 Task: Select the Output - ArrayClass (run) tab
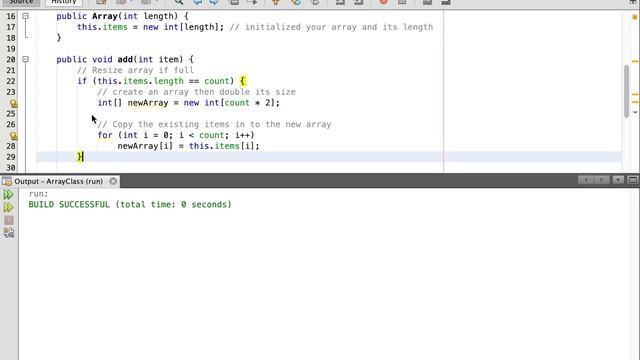coord(58,181)
